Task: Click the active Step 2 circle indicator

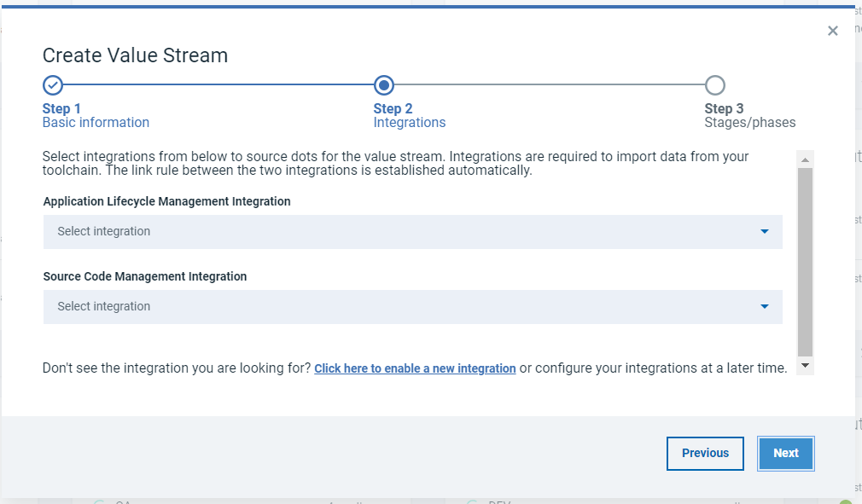Action: tap(384, 85)
